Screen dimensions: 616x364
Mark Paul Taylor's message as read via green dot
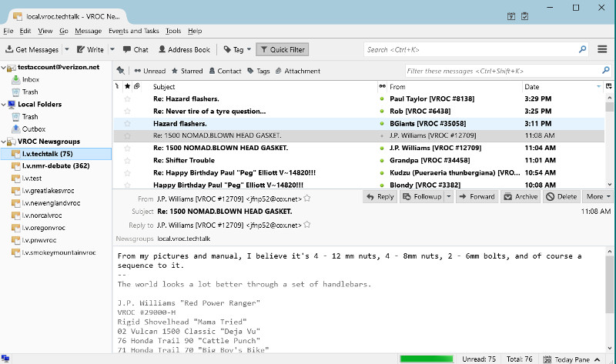pos(382,99)
